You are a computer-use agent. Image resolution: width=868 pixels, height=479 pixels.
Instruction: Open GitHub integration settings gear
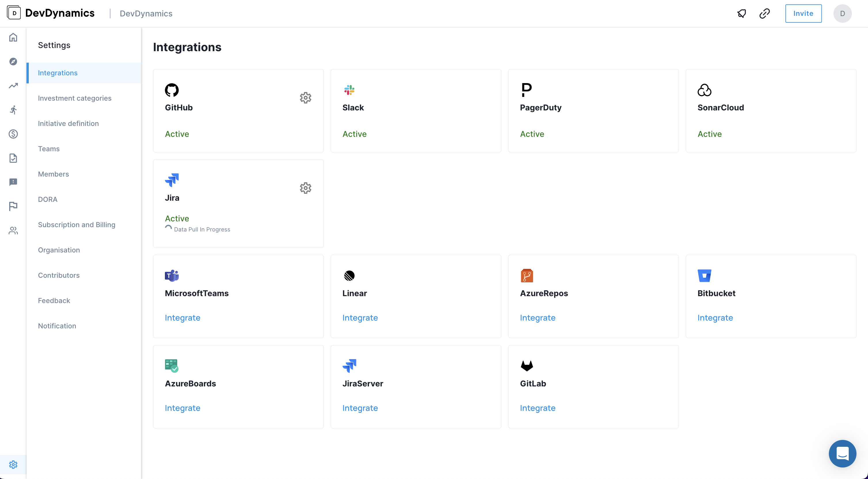pos(305,98)
